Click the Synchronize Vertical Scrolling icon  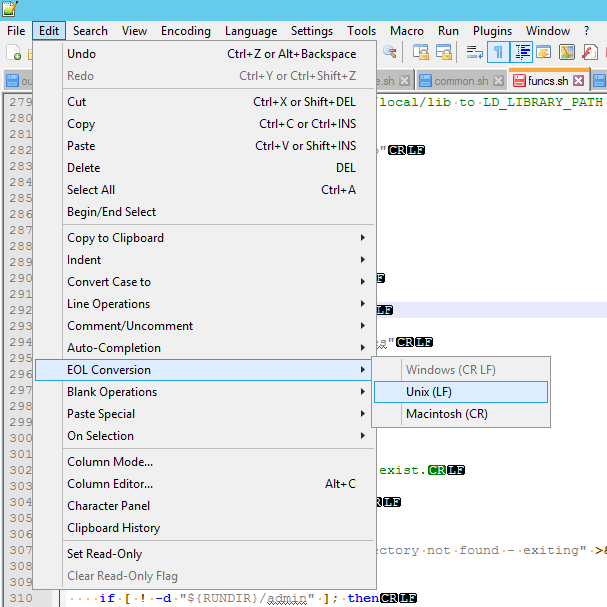421,52
